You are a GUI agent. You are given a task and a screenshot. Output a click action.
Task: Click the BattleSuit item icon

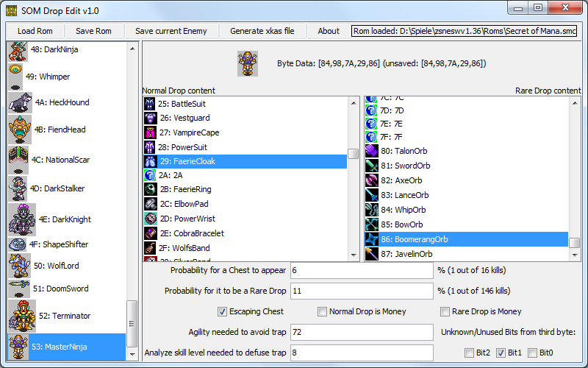(x=150, y=104)
